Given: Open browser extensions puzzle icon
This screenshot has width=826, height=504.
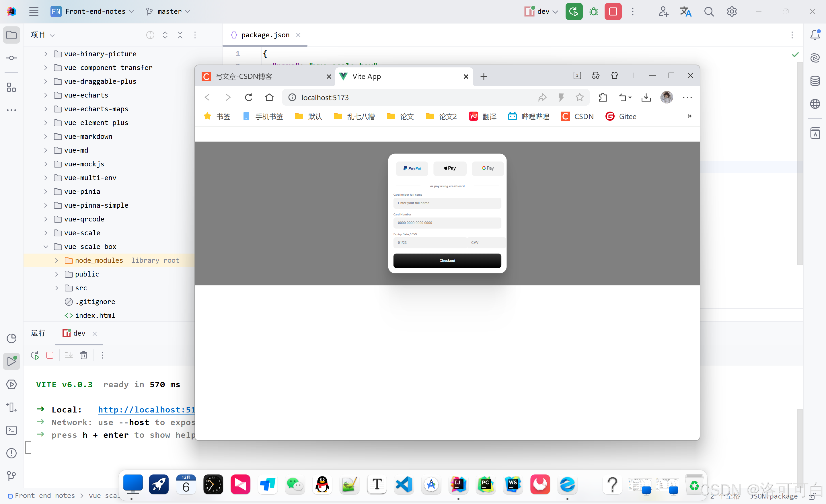Looking at the screenshot, I should tap(602, 97).
